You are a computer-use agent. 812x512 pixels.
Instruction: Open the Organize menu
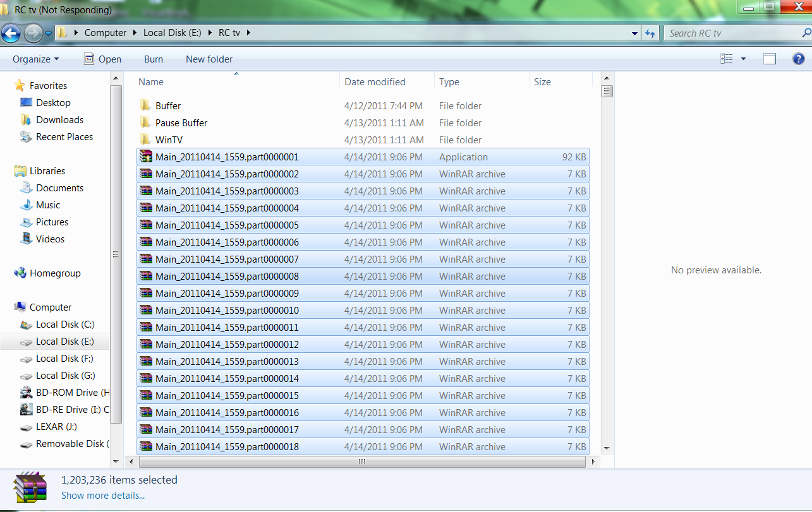point(35,59)
